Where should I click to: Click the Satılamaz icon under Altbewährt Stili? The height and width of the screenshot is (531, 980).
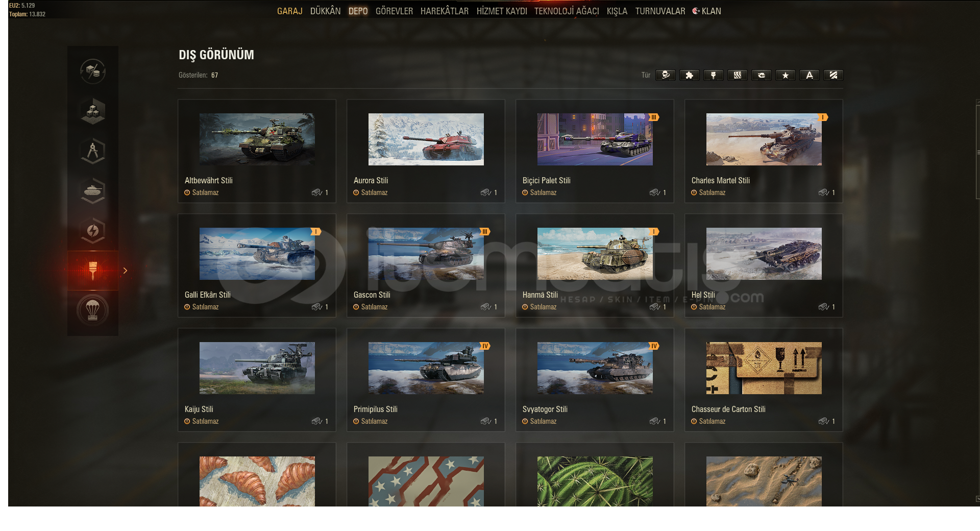coord(187,192)
